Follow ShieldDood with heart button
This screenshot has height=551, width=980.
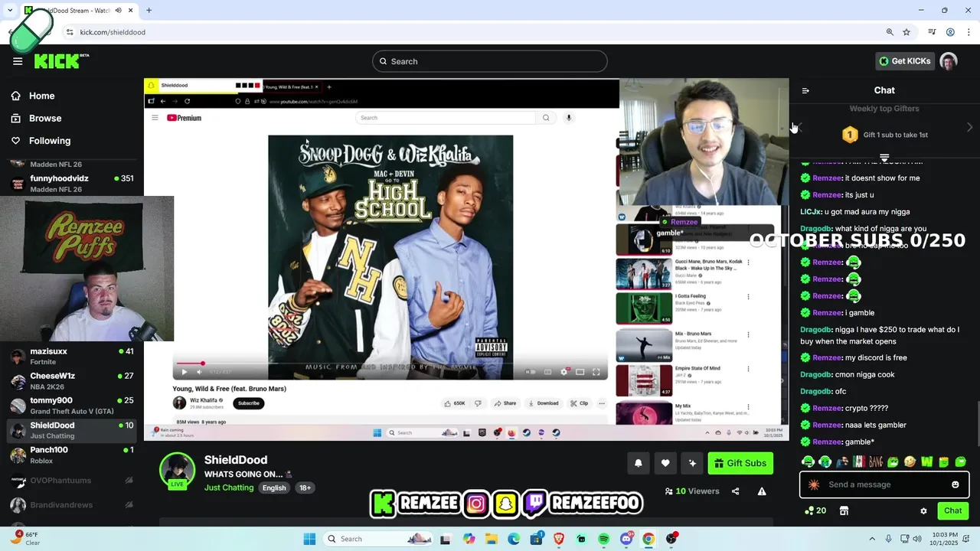pyautogui.click(x=665, y=463)
